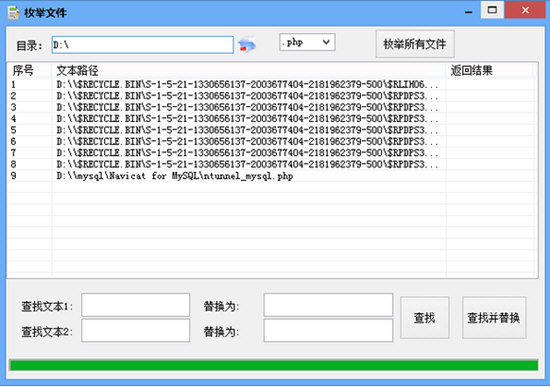
Task: Maximize the 枚举文件 window
Action: pos(492,10)
